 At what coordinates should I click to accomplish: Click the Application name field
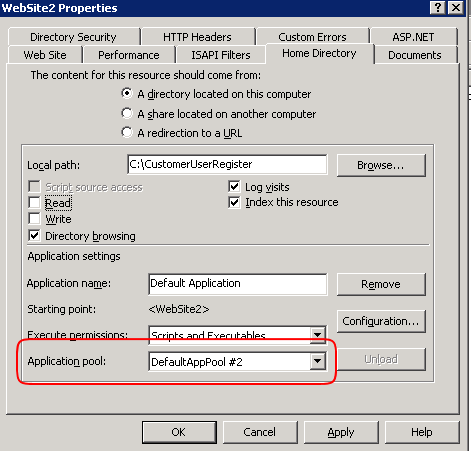pos(238,284)
